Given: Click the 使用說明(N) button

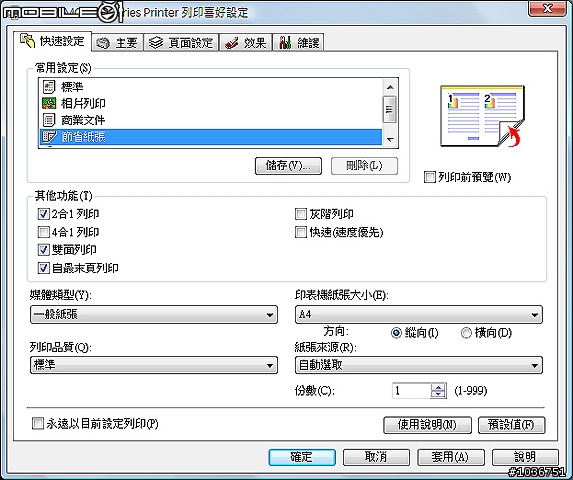Looking at the screenshot, I should click(x=427, y=425).
